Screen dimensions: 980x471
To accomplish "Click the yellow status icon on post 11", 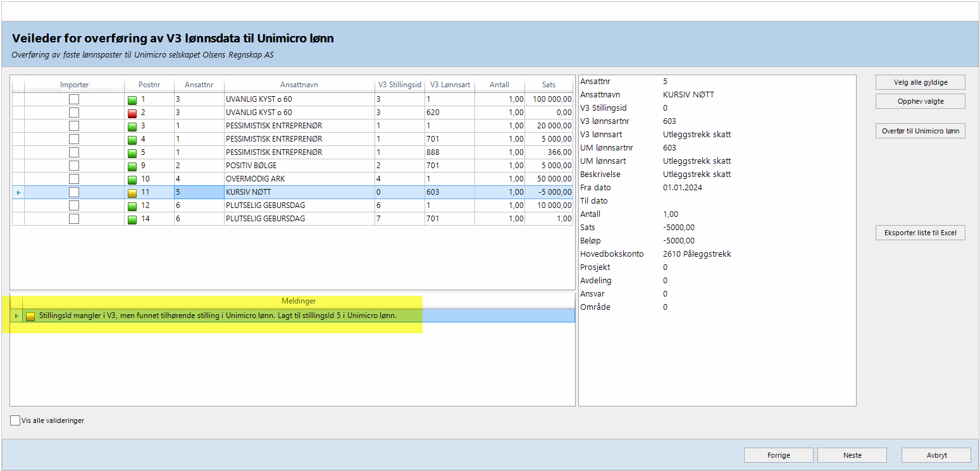I will pyautogui.click(x=132, y=192).
